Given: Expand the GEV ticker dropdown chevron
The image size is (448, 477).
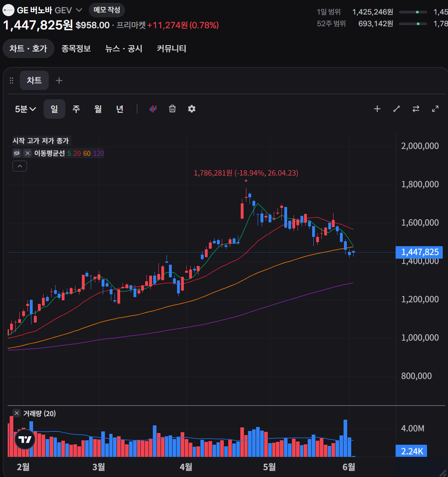Looking at the screenshot, I should click(x=79, y=10).
